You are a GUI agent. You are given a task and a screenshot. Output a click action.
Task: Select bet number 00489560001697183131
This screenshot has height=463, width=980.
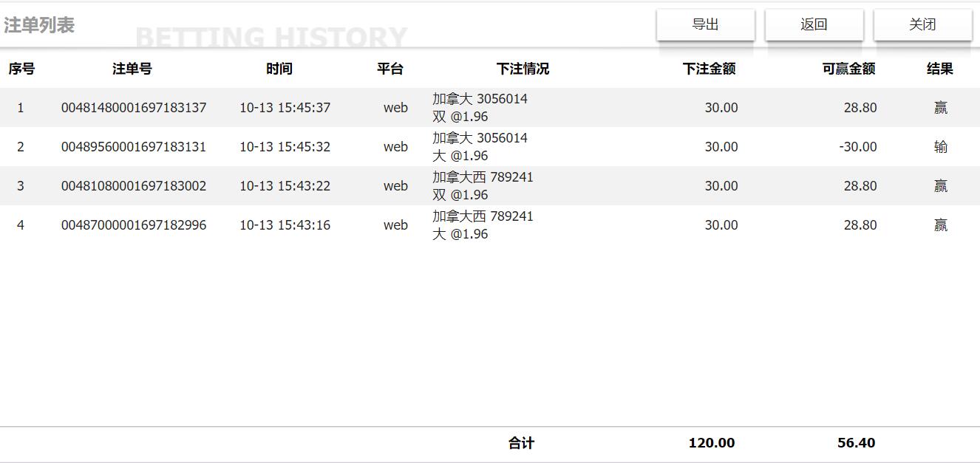134,147
